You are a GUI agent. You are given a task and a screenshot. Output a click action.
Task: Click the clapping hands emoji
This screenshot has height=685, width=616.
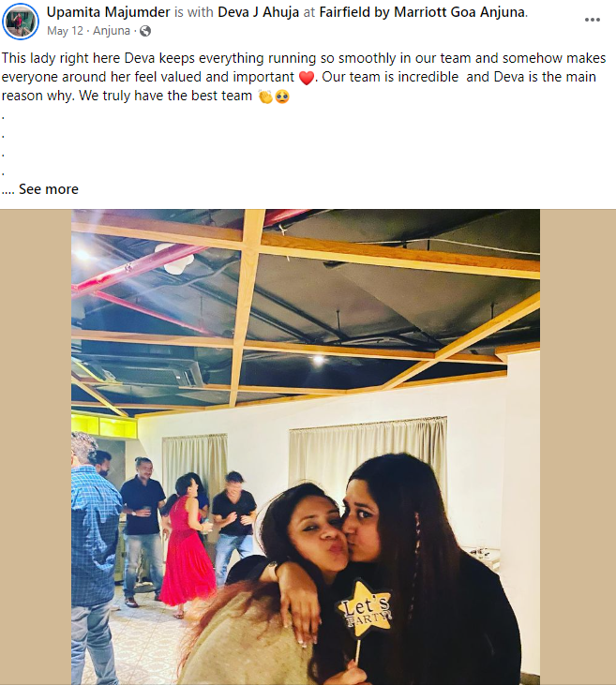tap(265, 97)
